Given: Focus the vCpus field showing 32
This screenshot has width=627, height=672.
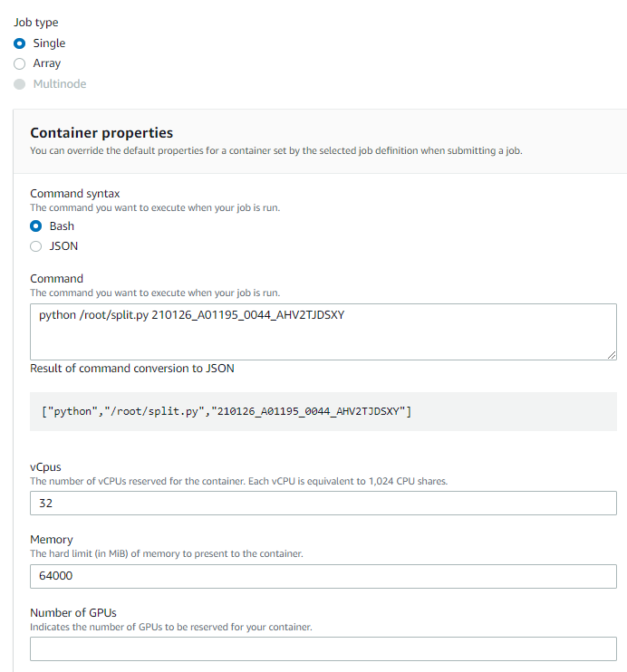Looking at the screenshot, I should (323, 504).
